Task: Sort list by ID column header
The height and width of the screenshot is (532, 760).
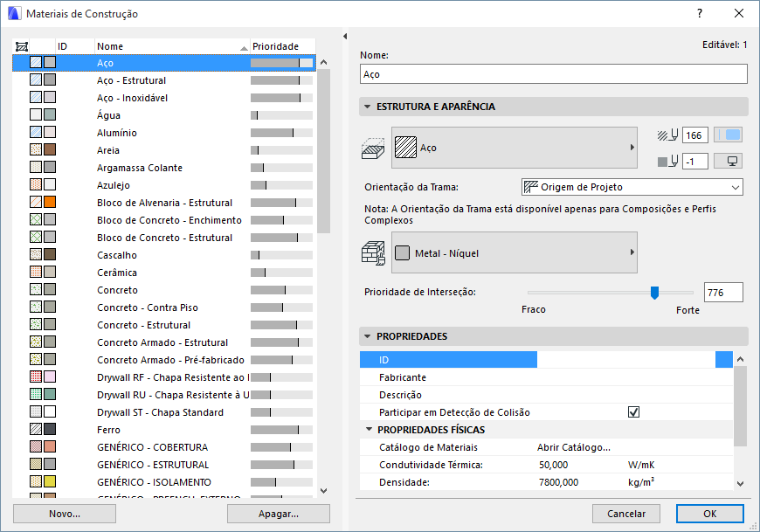Action: pos(75,46)
